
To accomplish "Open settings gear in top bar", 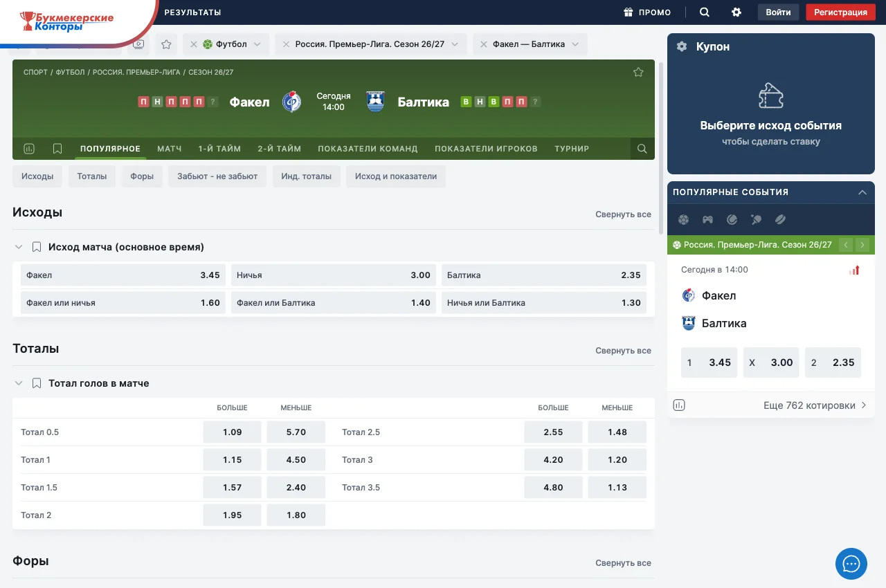I will pyautogui.click(x=736, y=12).
